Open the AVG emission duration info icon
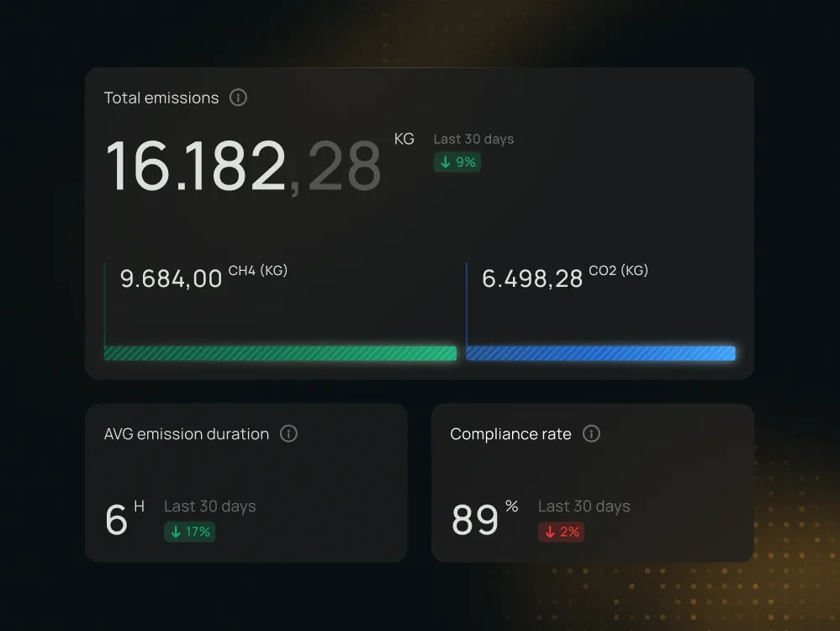Viewport: 840px width, 631px height. (288, 434)
